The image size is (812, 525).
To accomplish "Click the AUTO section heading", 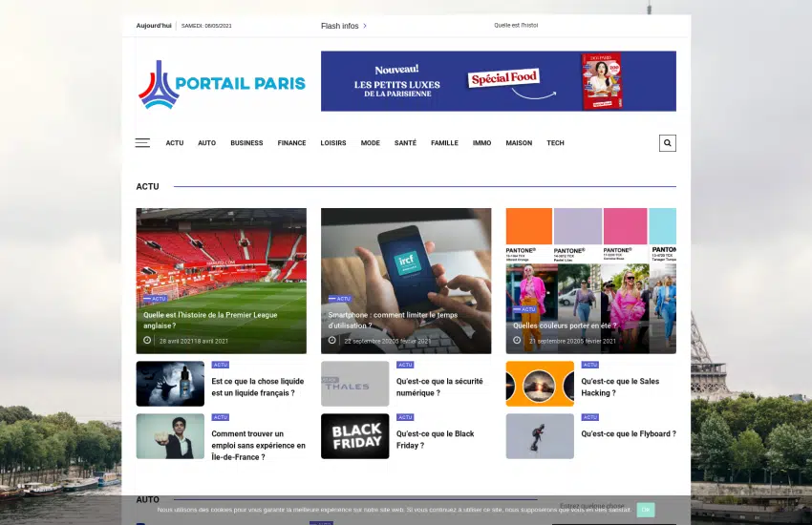I will (x=147, y=499).
